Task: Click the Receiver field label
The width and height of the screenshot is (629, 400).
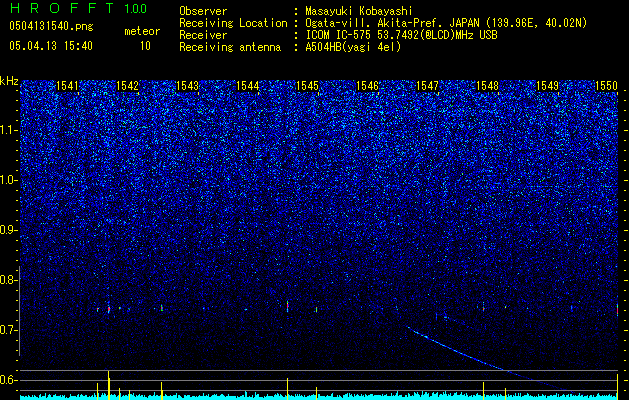Action: point(203,35)
